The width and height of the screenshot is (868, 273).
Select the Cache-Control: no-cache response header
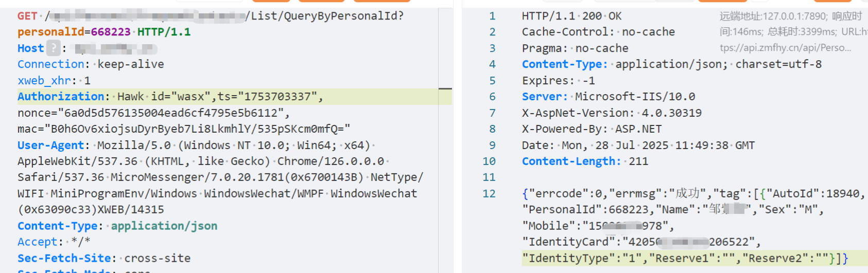click(598, 32)
